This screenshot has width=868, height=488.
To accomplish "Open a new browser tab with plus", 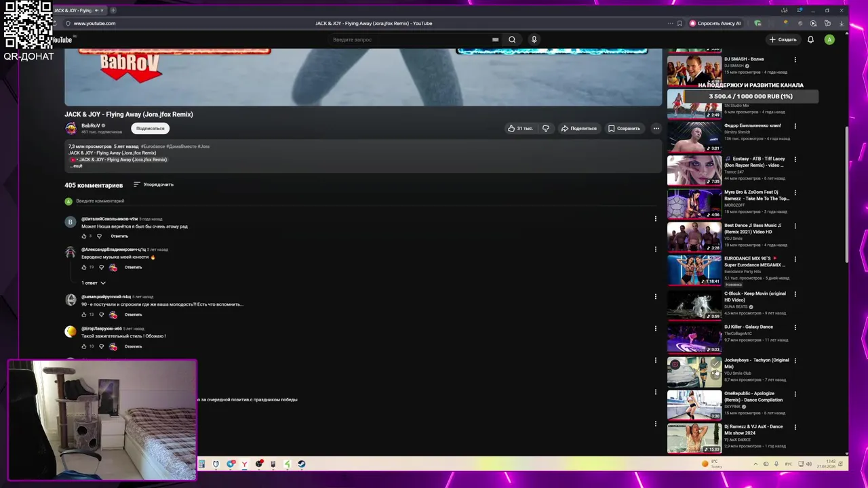I will pyautogui.click(x=113, y=10).
